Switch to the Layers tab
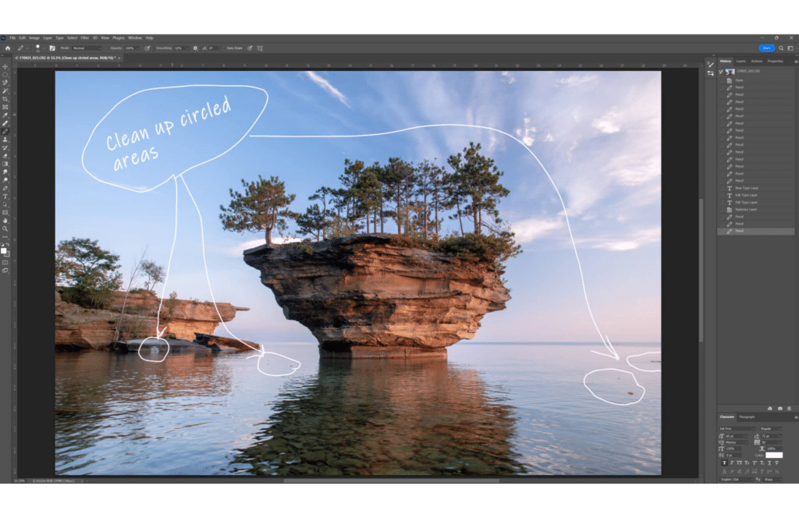 coord(740,60)
